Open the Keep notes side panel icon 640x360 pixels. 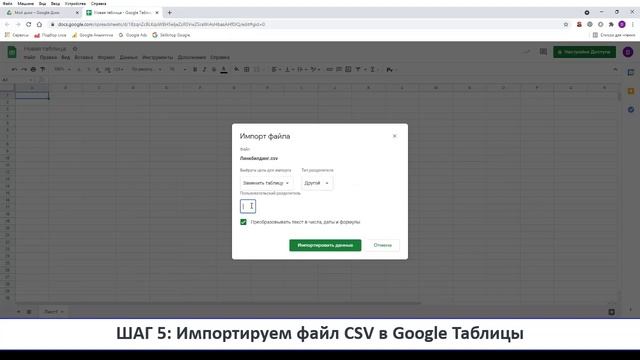pyautogui.click(x=631, y=91)
